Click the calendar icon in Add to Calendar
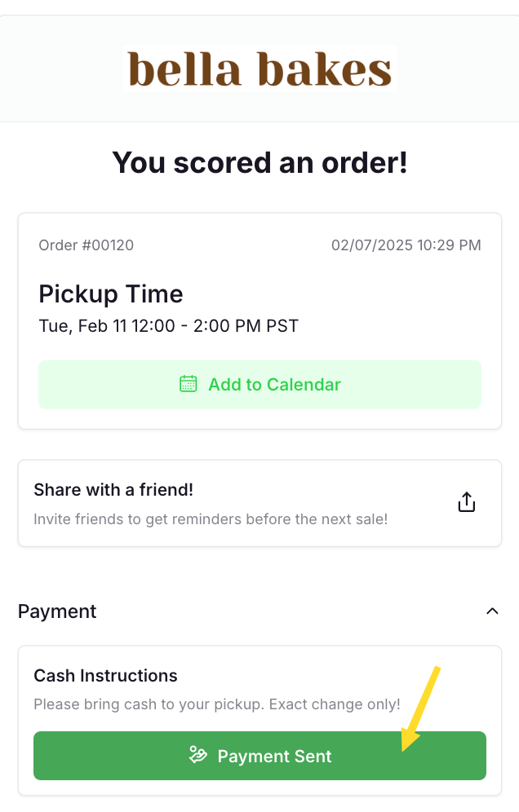519x812 pixels. pos(189,384)
